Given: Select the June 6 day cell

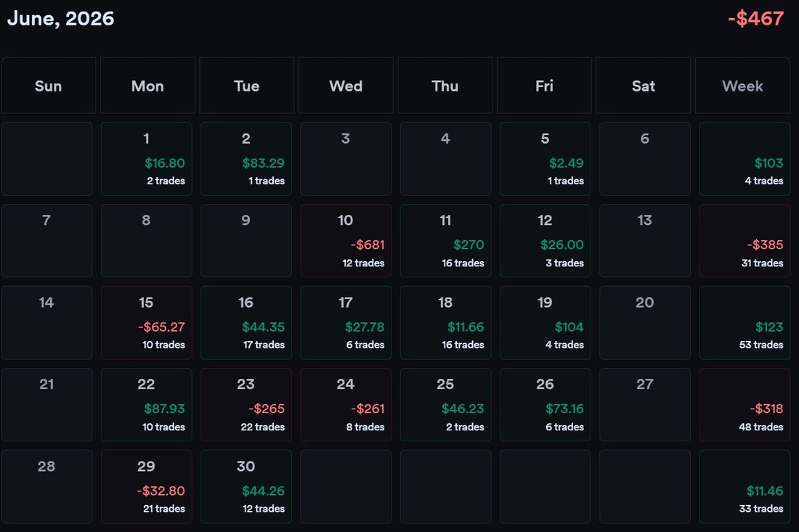Looking at the screenshot, I should 645,159.
